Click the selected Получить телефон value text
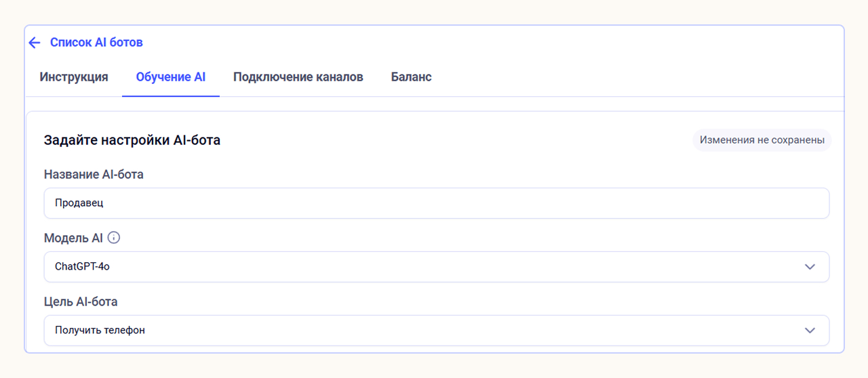This screenshot has width=868, height=378. point(100,331)
